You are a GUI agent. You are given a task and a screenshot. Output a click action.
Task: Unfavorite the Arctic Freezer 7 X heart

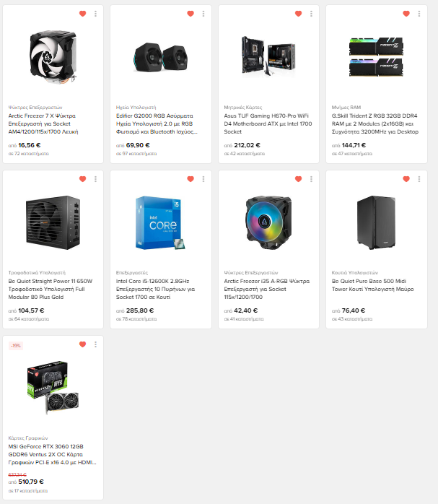(x=82, y=14)
